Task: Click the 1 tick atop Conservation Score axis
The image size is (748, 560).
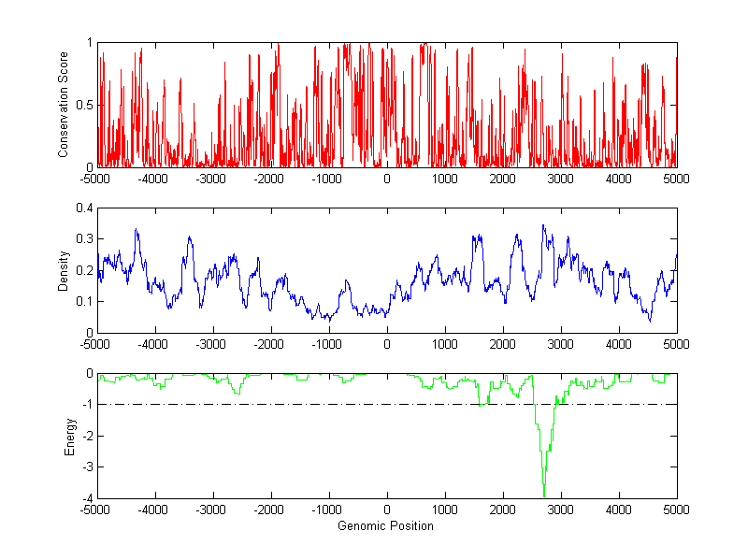Action: [x=88, y=43]
